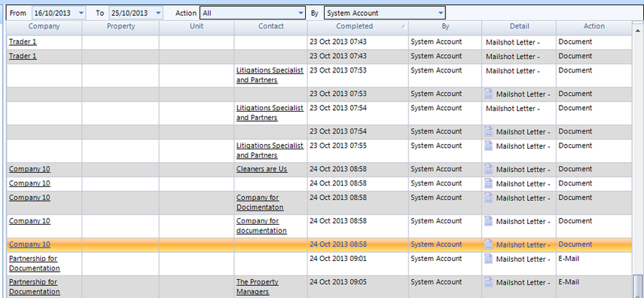Viewport: 644px width, 298px height.
Task: Open Litigations Specialist and Partners link at 07:54
Action: coord(270,112)
